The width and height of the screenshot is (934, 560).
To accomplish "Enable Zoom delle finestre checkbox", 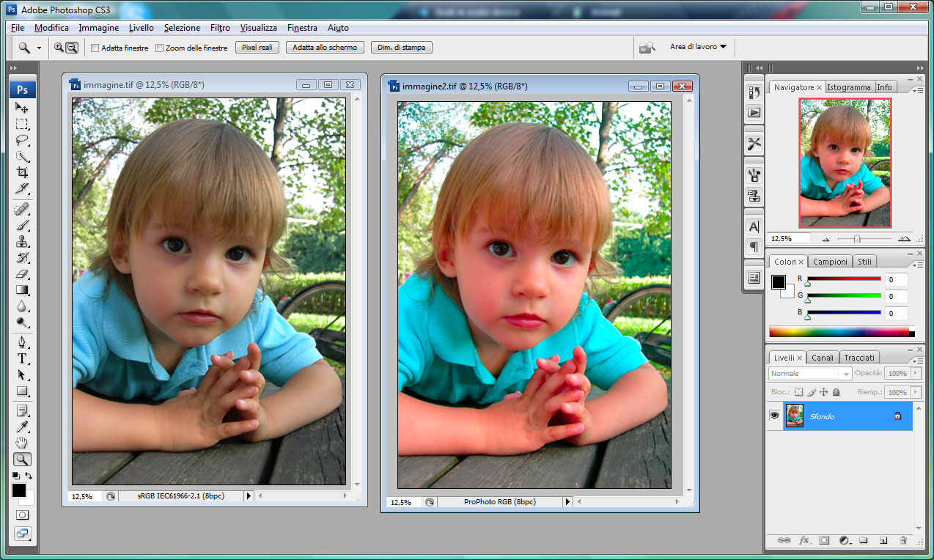I will [159, 48].
